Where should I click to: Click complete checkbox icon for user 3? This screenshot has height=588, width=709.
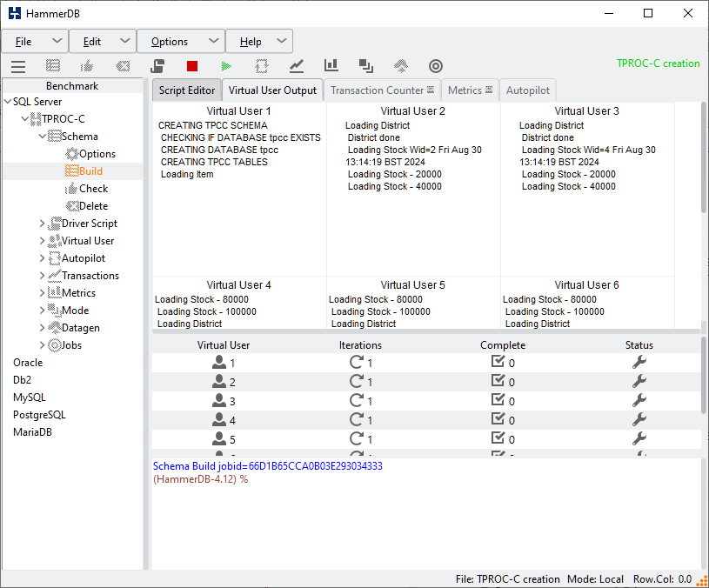pyautogui.click(x=498, y=399)
